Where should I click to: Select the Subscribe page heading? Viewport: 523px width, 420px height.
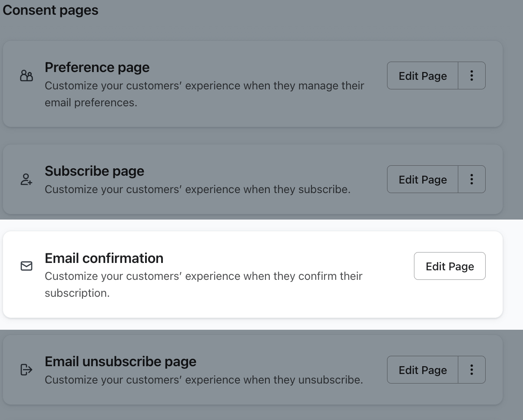pos(94,171)
